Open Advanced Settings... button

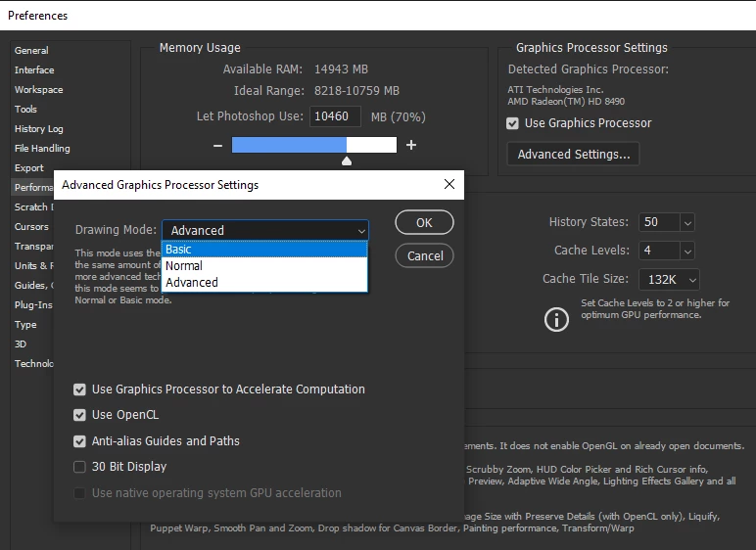click(x=573, y=155)
